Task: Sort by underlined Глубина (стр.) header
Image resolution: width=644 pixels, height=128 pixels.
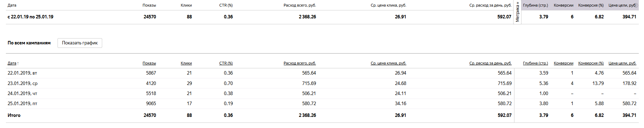Action: click(536, 63)
